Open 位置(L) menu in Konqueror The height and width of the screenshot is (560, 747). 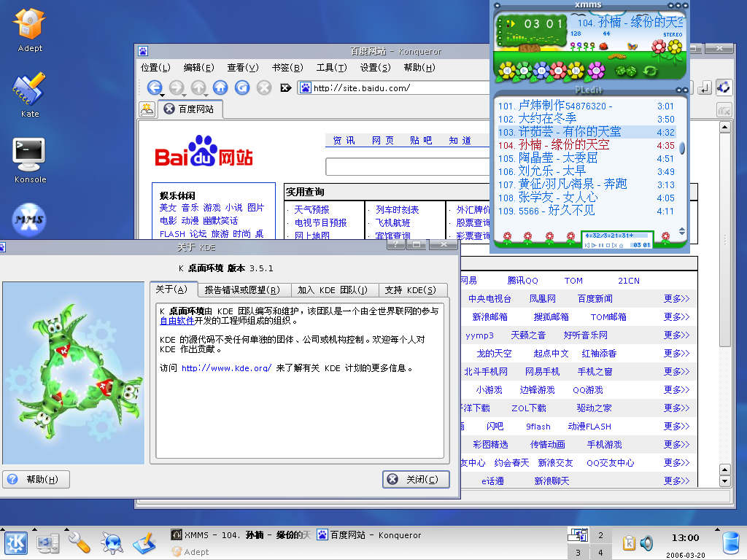[155, 68]
